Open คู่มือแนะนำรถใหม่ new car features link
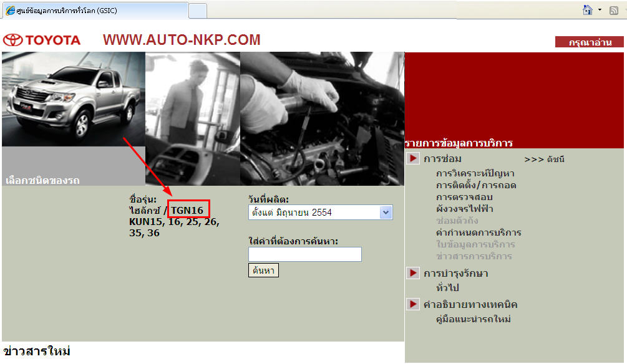627x364 pixels. [474, 319]
